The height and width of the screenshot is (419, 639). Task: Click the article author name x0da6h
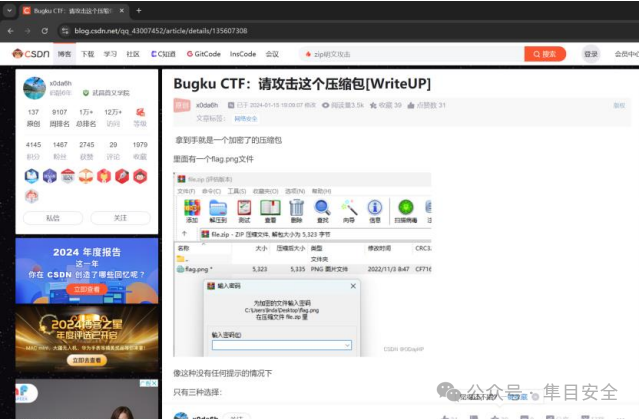(207, 105)
